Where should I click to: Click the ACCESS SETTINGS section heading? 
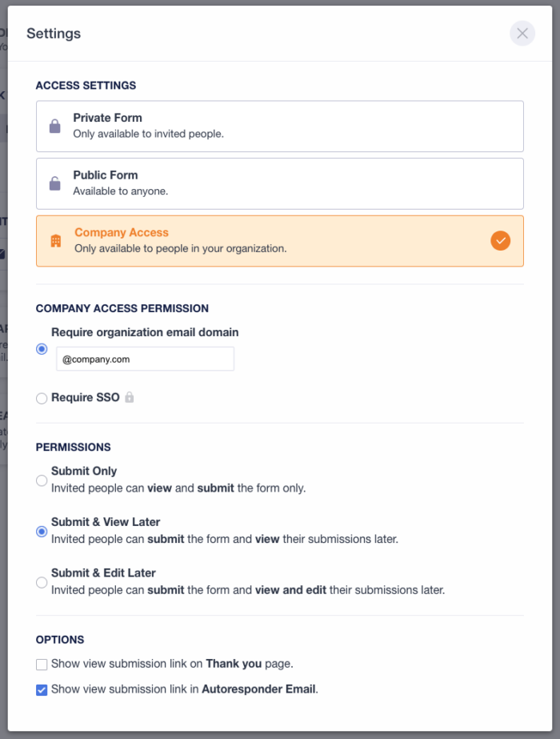click(86, 85)
